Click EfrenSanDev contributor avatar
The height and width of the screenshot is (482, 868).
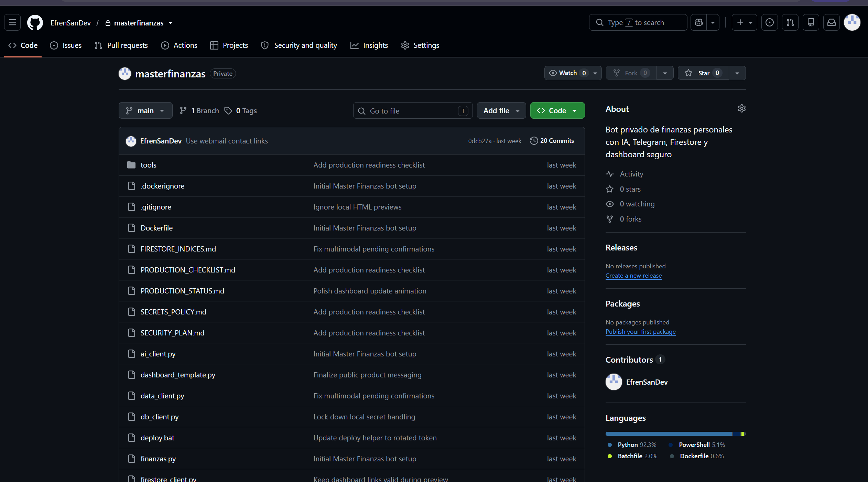614,382
